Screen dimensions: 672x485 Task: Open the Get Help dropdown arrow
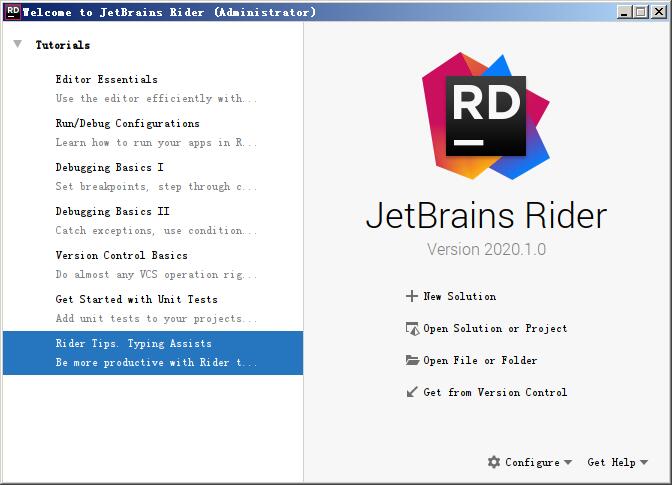tap(644, 462)
